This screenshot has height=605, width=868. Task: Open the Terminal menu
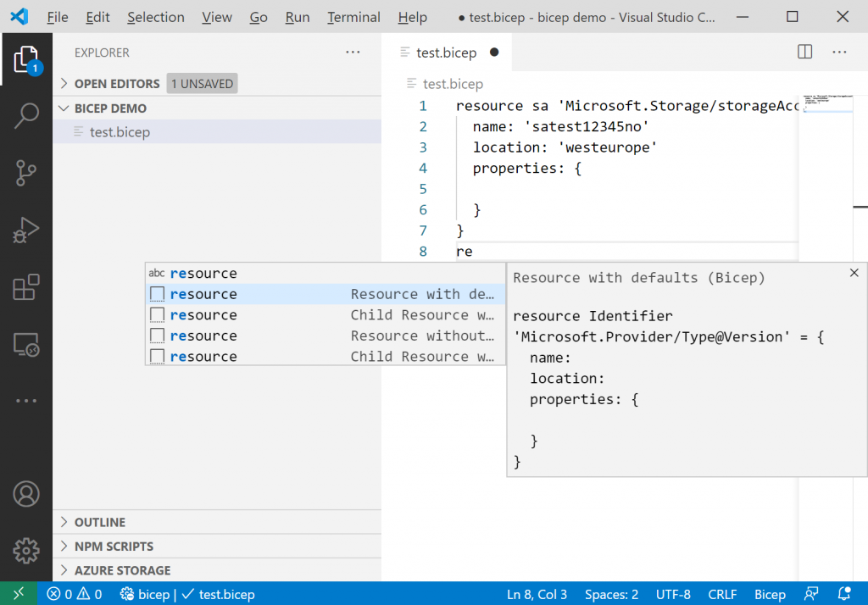pyautogui.click(x=354, y=17)
